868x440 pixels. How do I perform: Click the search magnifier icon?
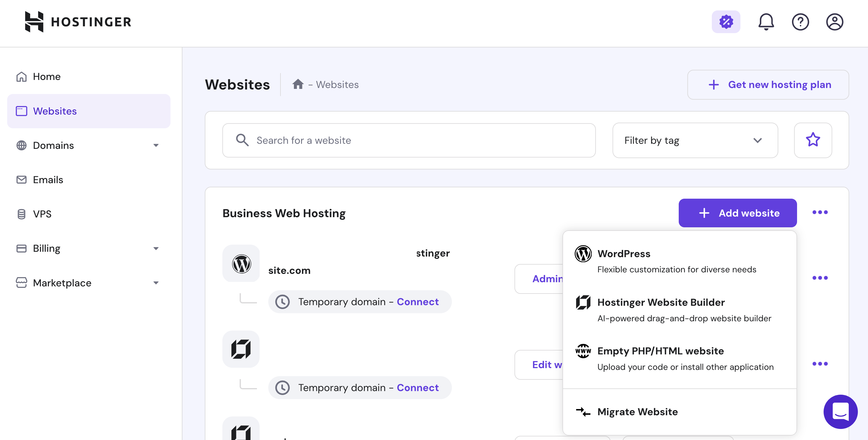pos(242,140)
